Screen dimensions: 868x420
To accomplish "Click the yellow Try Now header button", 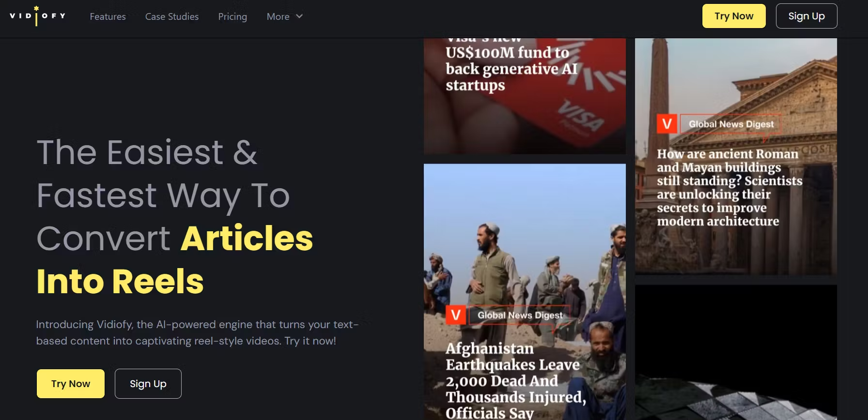I will pyautogui.click(x=734, y=16).
